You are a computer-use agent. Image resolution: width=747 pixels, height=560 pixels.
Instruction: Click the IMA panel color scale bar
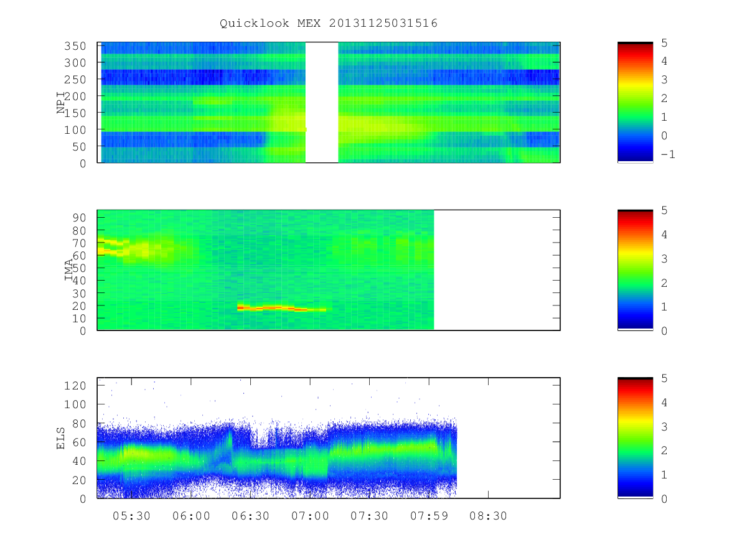click(635, 269)
